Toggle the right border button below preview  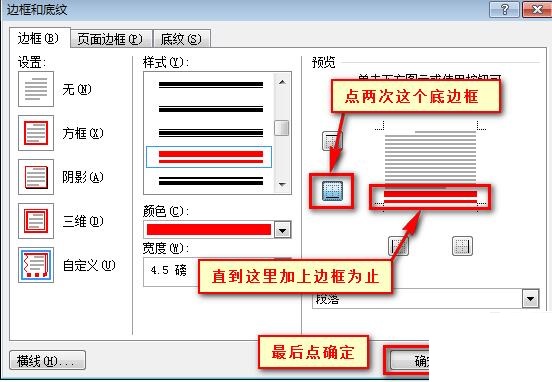click(462, 245)
